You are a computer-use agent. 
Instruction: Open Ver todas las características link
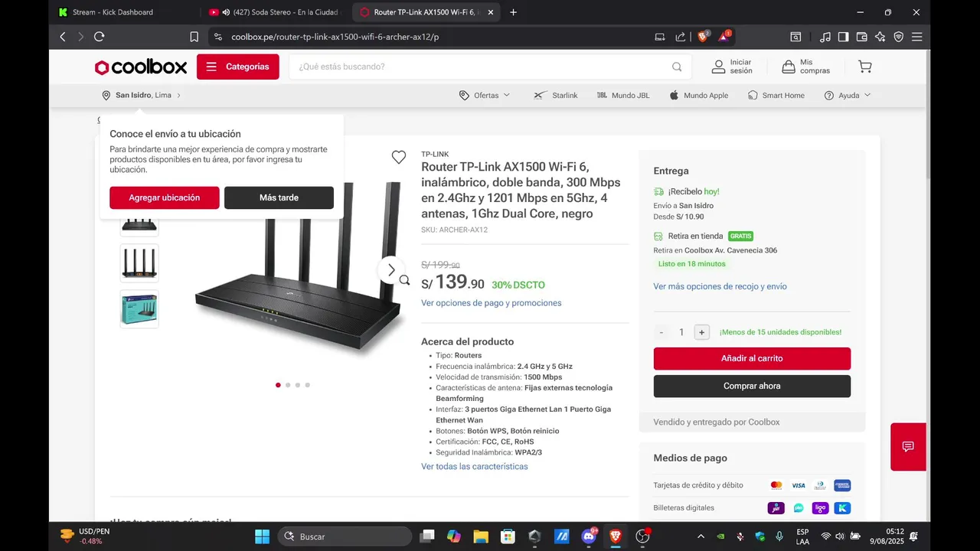[x=475, y=466]
